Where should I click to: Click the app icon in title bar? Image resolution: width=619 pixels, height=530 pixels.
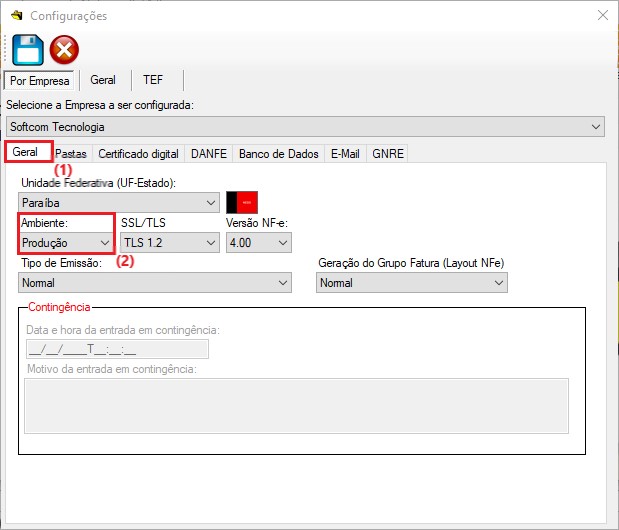pyautogui.click(x=15, y=16)
